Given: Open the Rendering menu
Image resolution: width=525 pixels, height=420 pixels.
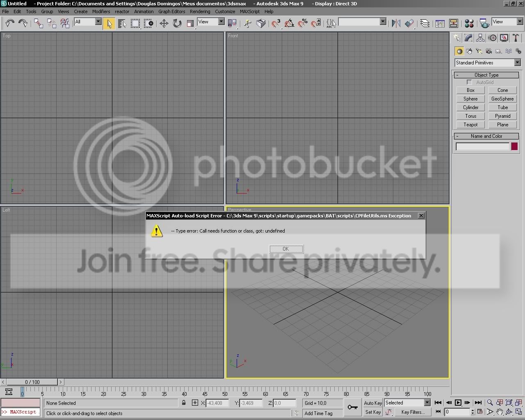Looking at the screenshot, I should (200, 11).
